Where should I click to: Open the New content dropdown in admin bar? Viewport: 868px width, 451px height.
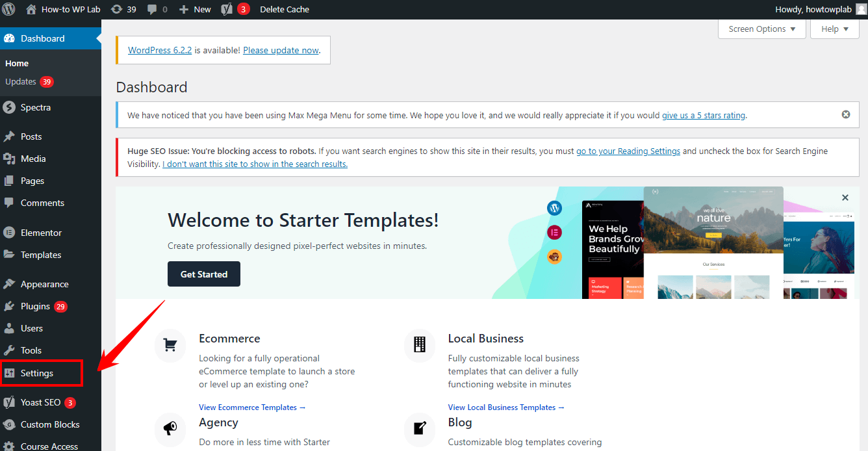[x=195, y=9]
